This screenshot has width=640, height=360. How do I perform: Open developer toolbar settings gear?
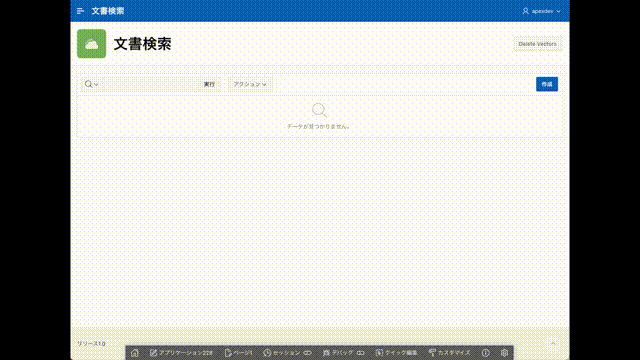pyautogui.click(x=504, y=353)
